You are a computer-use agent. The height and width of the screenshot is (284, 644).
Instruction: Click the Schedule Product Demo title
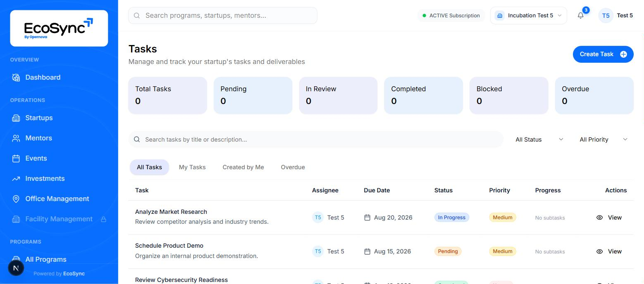click(169, 246)
